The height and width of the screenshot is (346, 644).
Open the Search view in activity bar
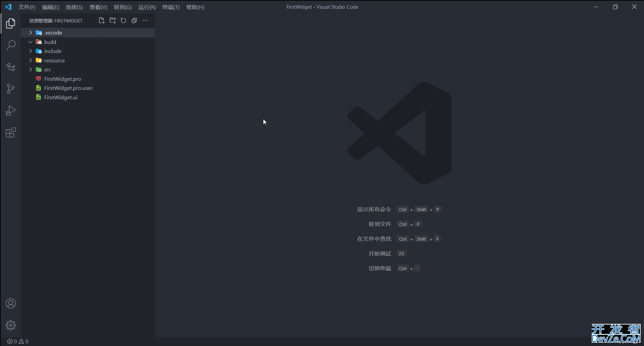[11, 45]
